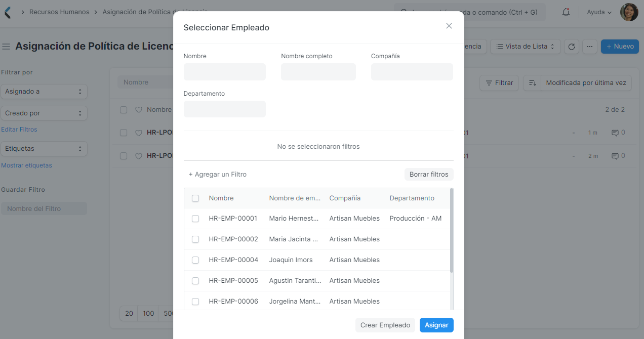This screenshot has height=339, width=644.
Task: Select employee HR-EMP-00001 checkbox
Action: (x=195, y=219)
